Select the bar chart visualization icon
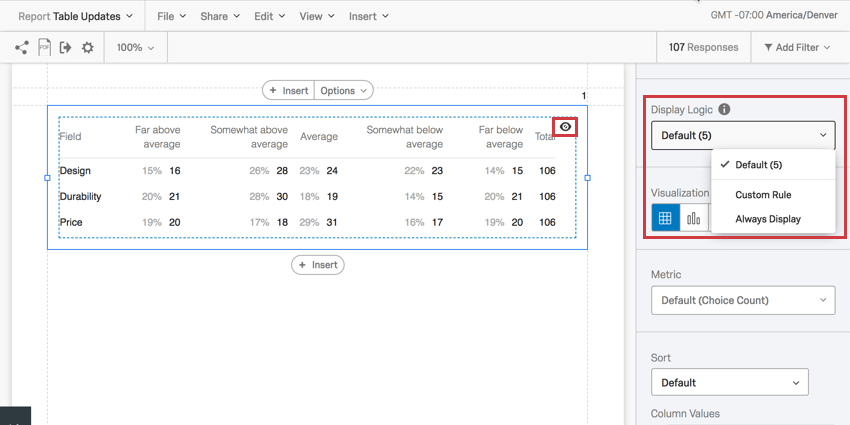The image size is (850, 425). tap(694, 217)
